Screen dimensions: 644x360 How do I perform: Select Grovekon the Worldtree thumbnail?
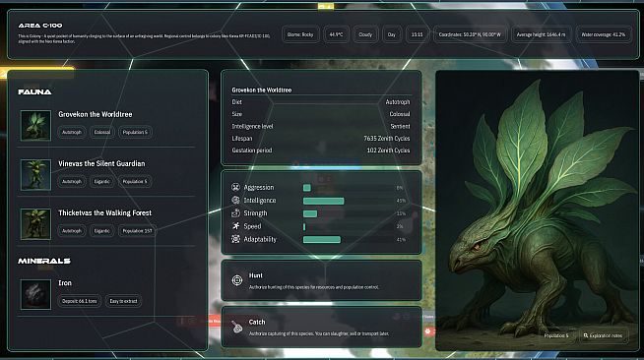coord(35,126)
